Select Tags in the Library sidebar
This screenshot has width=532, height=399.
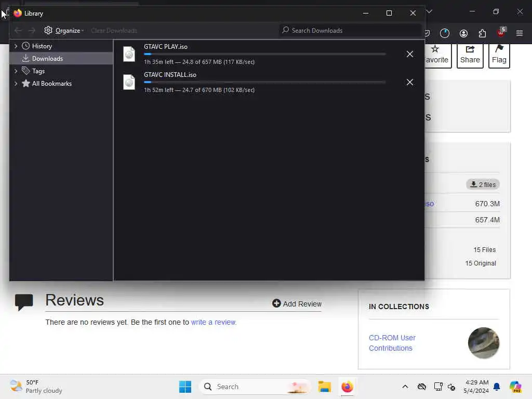38,71
